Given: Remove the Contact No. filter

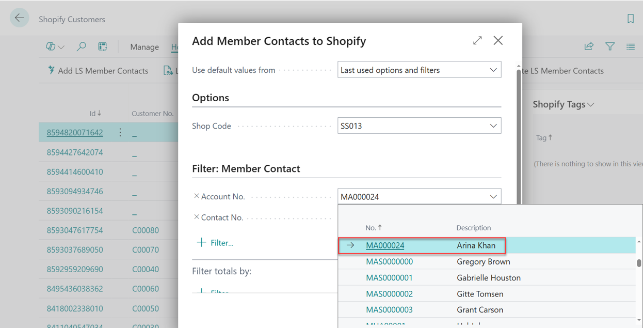Looking at the screenshot, I should [x=197, y=217].
